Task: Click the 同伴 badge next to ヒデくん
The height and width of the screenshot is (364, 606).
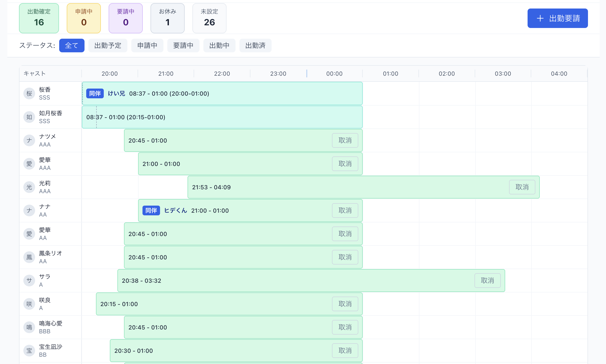Action: 151,210
